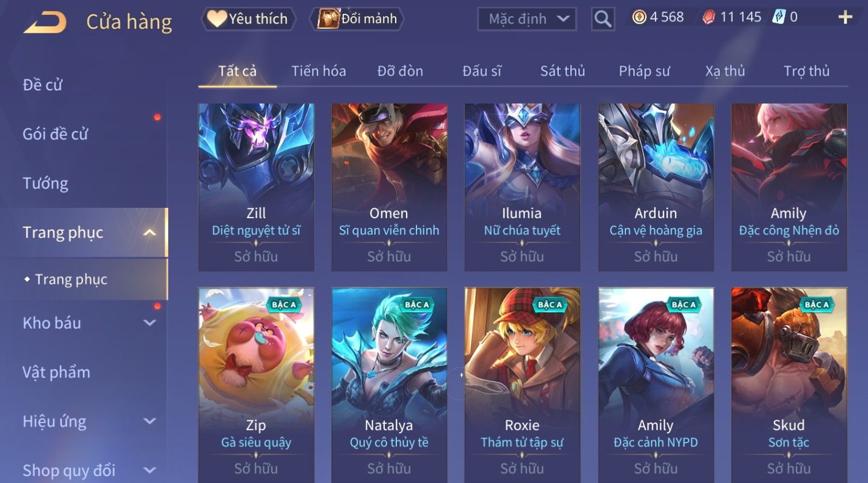
Task: Open search with magnifying glass icon
Action: tap(602, 19)
